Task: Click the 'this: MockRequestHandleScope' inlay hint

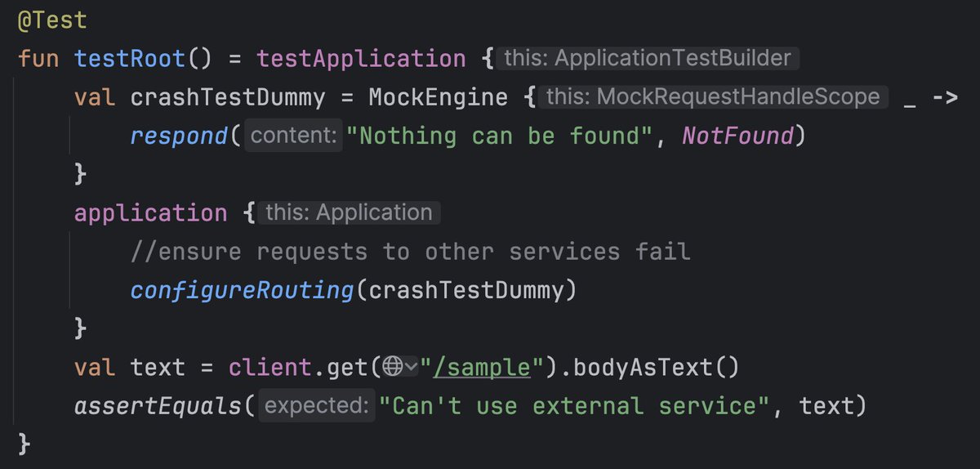Action: (714, 97)
